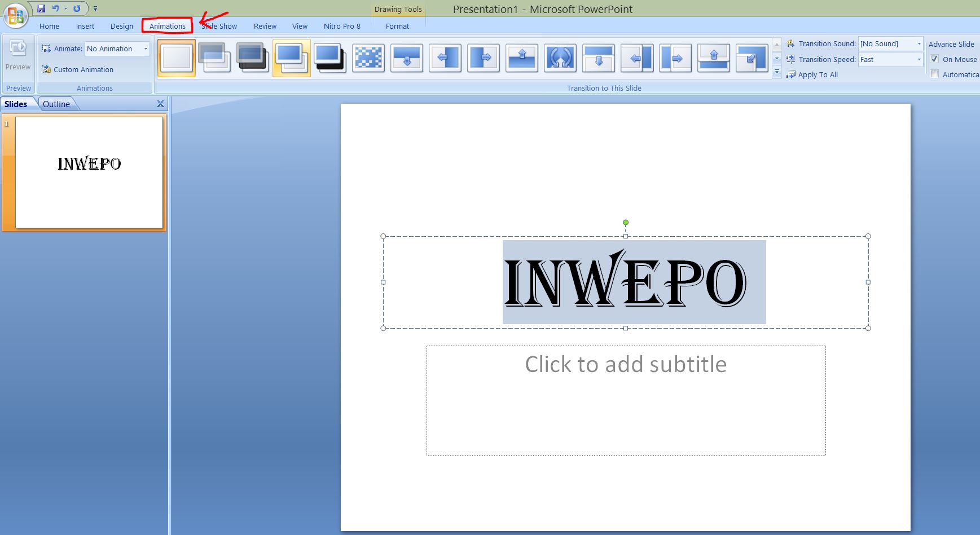Viewport: 980px width, 535px height.
Task: Move transition gallery down one row
Action: pos(777,59)
